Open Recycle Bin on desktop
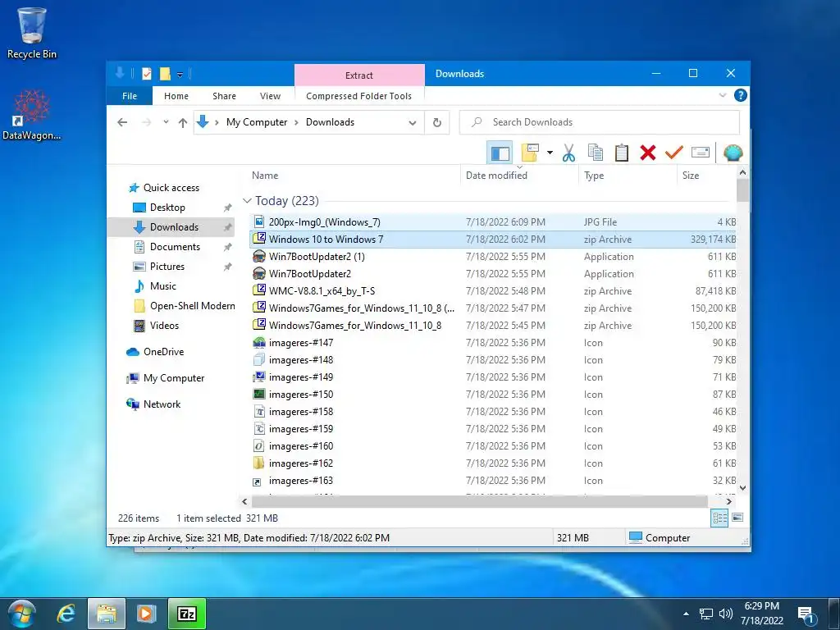Screen dimensions: 840x630 coord(32,33)
